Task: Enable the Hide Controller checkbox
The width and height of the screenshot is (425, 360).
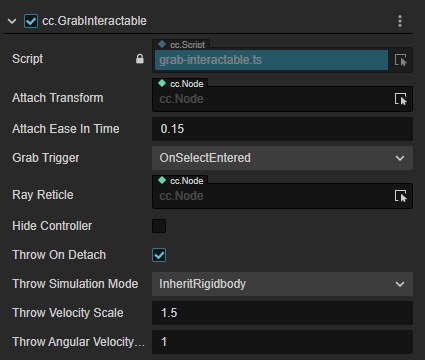Action: [x=159, y=226]
